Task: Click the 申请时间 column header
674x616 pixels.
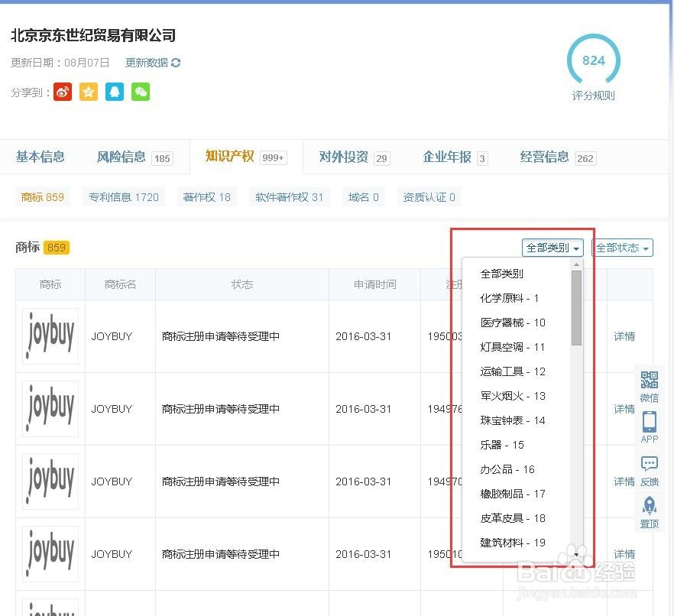Action: click(x=374, y=284)
